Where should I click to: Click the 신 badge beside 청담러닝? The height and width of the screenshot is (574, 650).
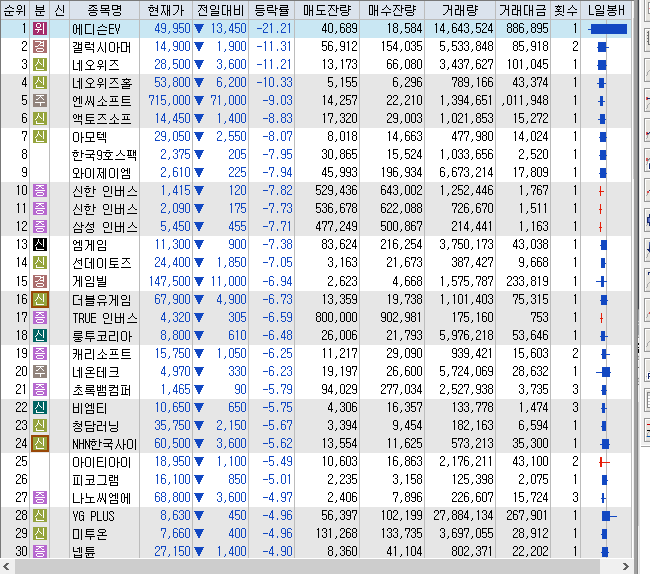[x=40, y=426]
